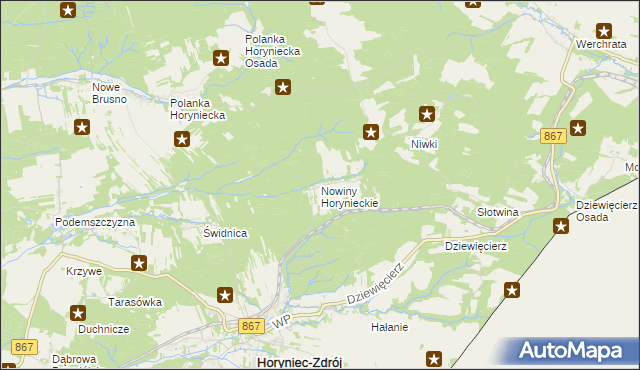The image size is (640, 370).
Task: Click the star marker above Duchnicze
Action: pyautogui.click(x=78, y=313)
